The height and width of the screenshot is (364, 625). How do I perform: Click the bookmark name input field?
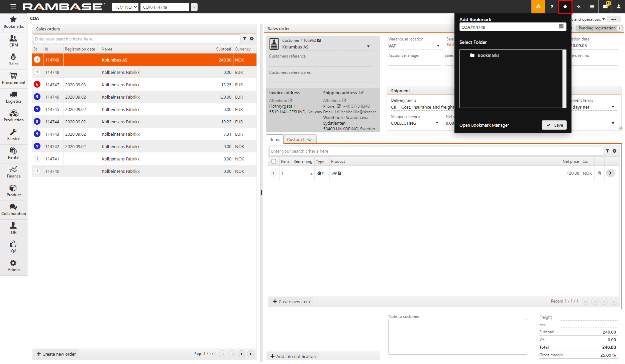pyautogui.click(x=508, y=27)
